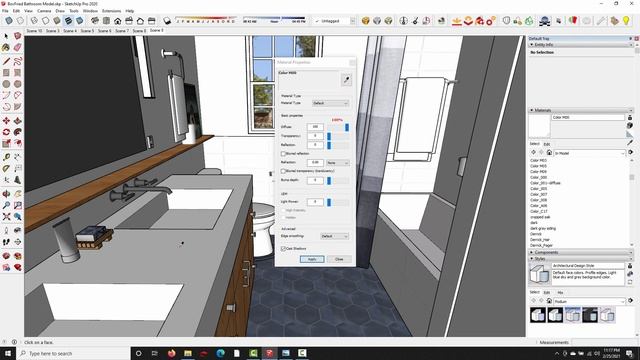Open the Window menu
The width and height of the screenshot is (640, 360).
point(90,11)
